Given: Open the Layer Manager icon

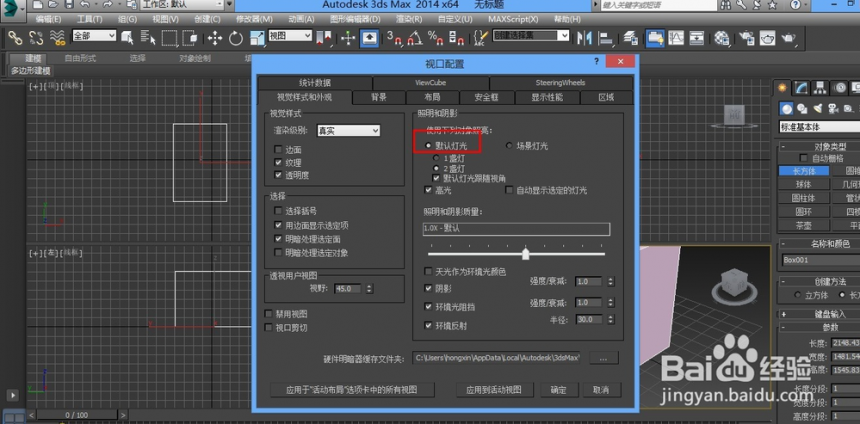Looking at the screenshot, I should [631, 38].
